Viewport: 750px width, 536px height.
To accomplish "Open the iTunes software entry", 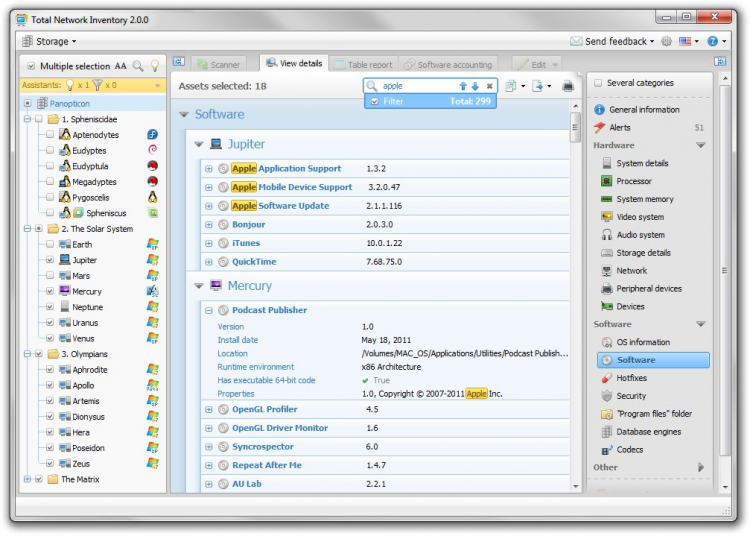I will 246,243.
